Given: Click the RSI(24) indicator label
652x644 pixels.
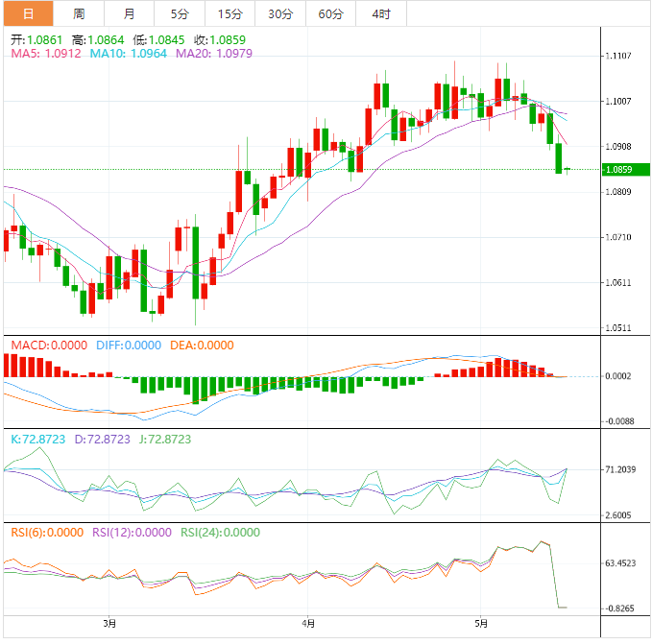Looking at the screenshot, I should click(219, 533).
